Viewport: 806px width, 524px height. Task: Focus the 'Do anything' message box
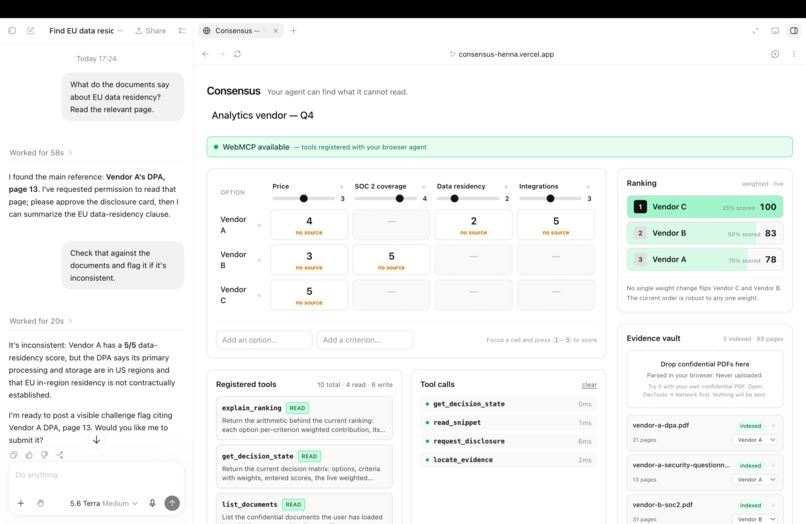pos(96,475)
